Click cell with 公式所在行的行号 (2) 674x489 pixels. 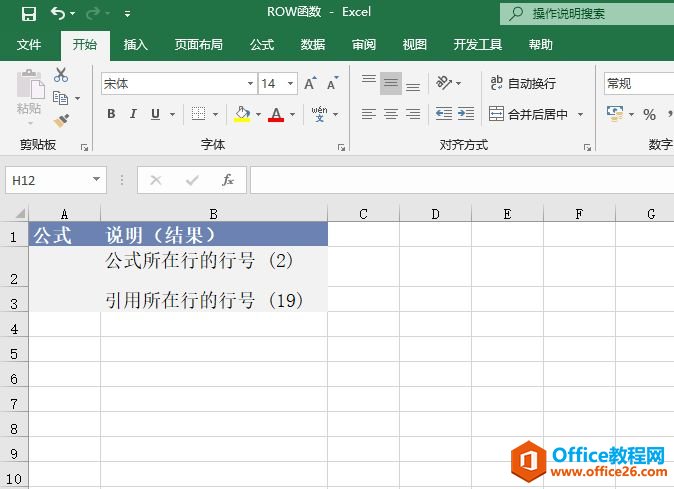pos(214,266)
